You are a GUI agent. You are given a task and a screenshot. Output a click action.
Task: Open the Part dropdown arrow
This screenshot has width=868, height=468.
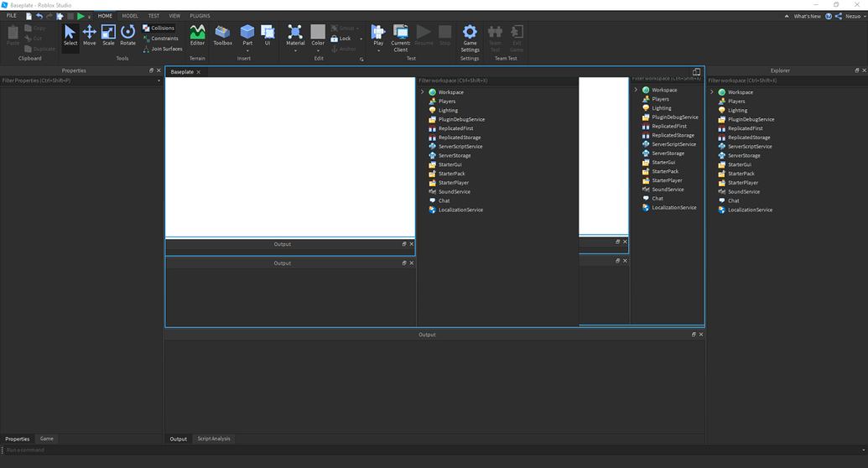click(247, 50)
